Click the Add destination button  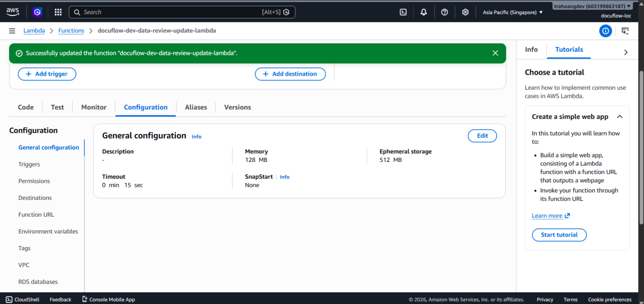[x=290, y=74]
